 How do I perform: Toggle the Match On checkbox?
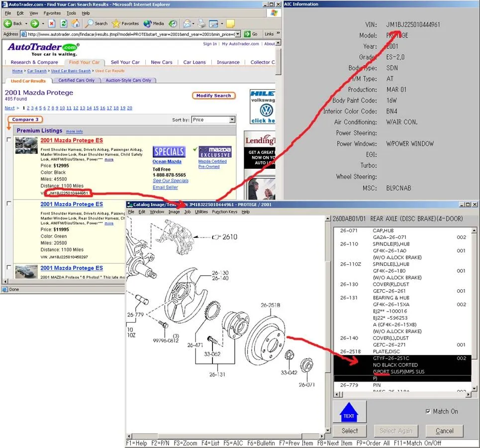click(428, 412)
